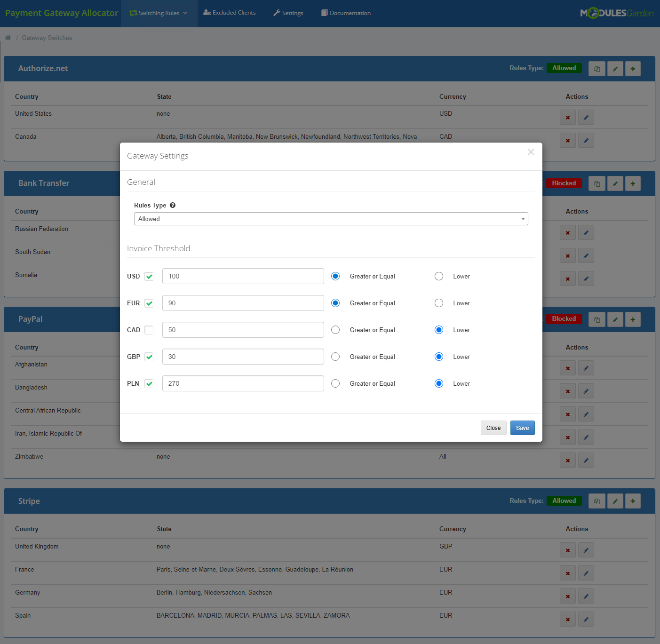Image resolution: width=660 pixels, height=644 pixels.
Task: Delete the United States rule
Action: tap(568, 118)
